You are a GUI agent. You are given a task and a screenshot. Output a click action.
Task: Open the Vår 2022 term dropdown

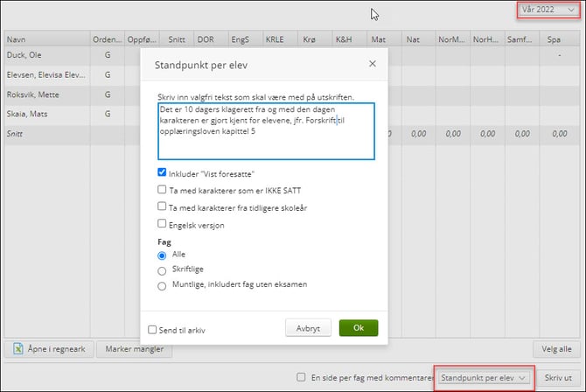point(547,10)
